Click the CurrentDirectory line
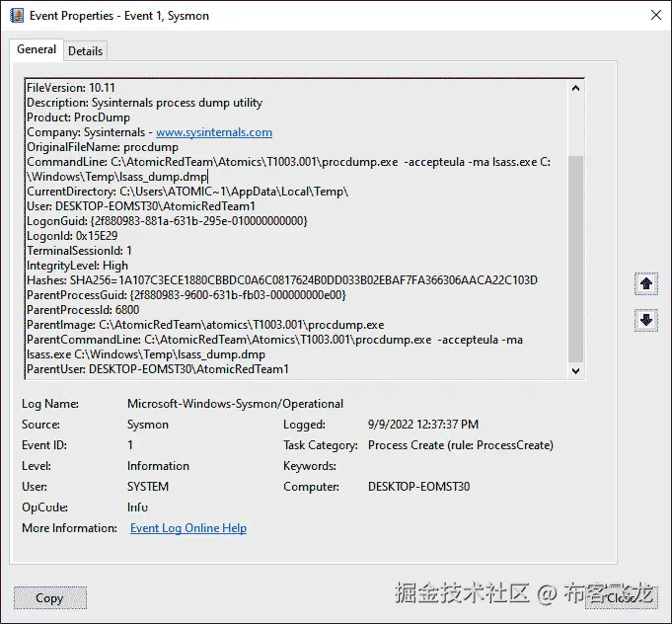Image resolution: width=672 pixels, height=624 pixels. point(187,192)
